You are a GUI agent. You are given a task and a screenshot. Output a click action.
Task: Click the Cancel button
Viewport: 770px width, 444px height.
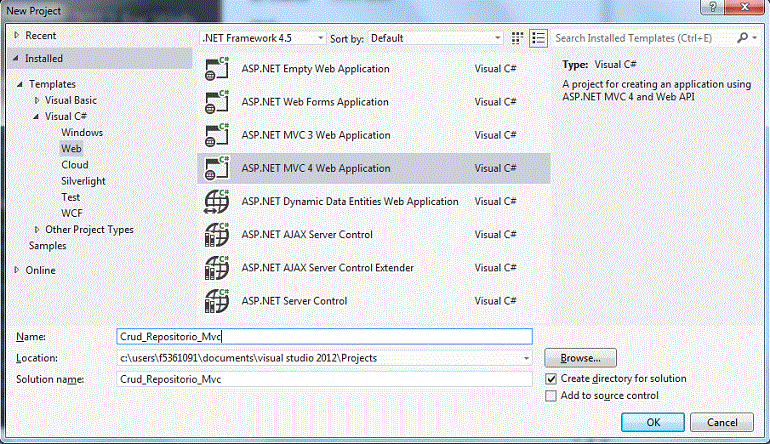coord(722,422)
